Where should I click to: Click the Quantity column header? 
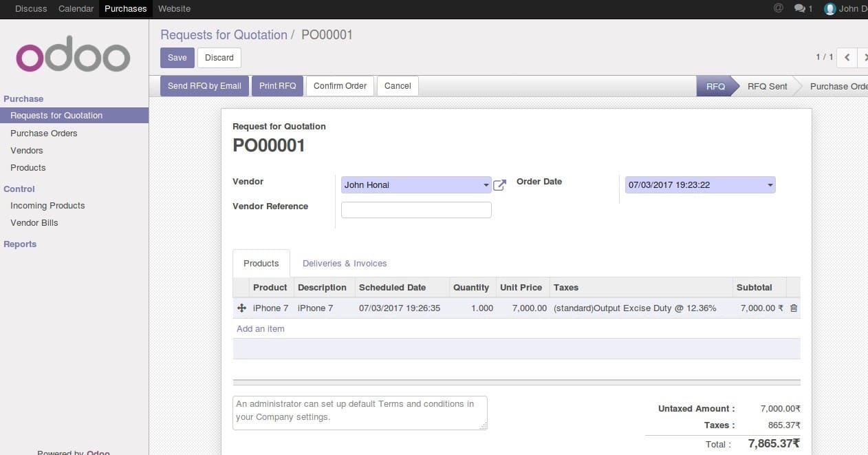click(471, 288)
